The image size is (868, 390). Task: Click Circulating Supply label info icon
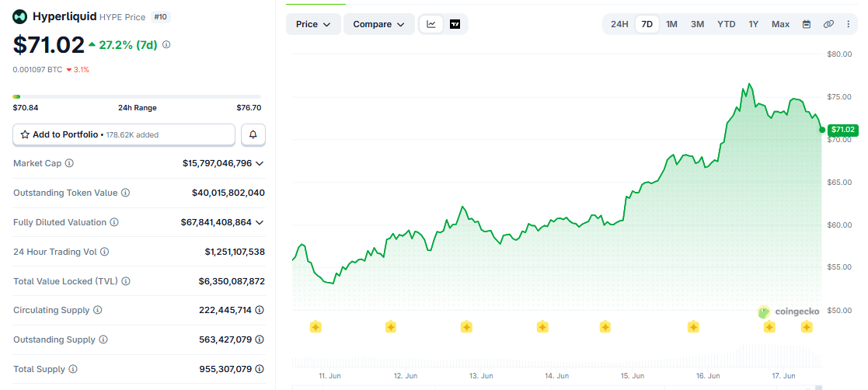pyautogui.click(x=97, y=310)
